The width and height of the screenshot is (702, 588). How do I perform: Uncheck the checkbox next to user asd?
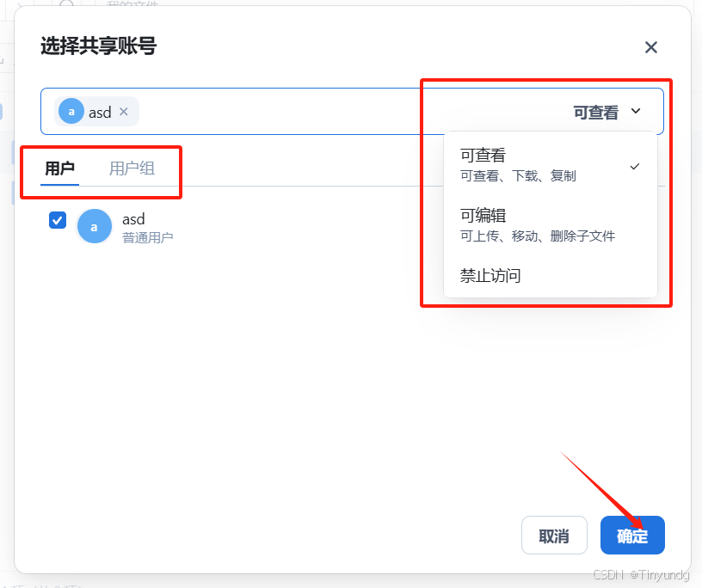click(57, 220)
